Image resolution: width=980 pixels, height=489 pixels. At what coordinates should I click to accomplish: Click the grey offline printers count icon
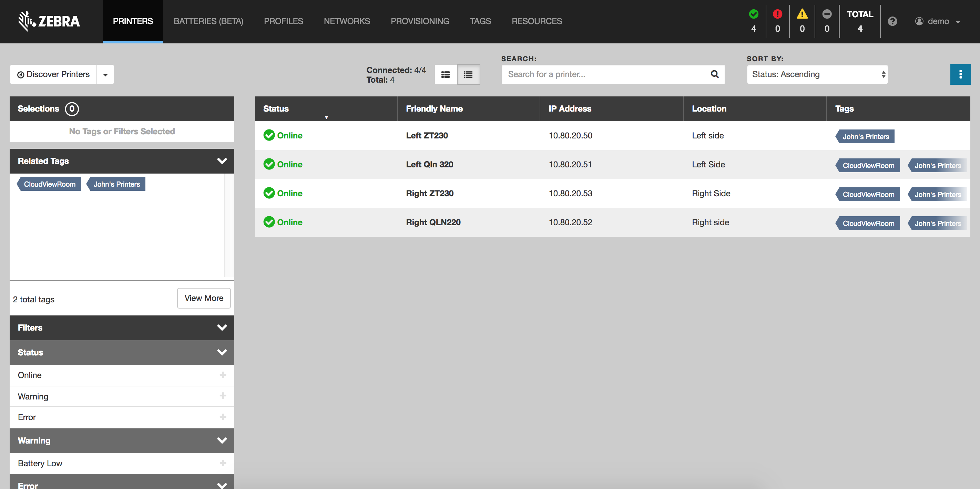[x=827, y=14]
